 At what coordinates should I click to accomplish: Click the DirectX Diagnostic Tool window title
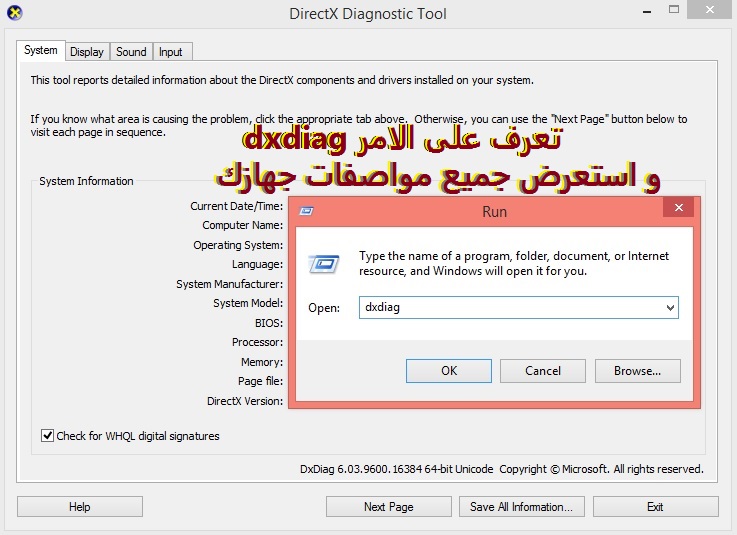click(368, 14)
